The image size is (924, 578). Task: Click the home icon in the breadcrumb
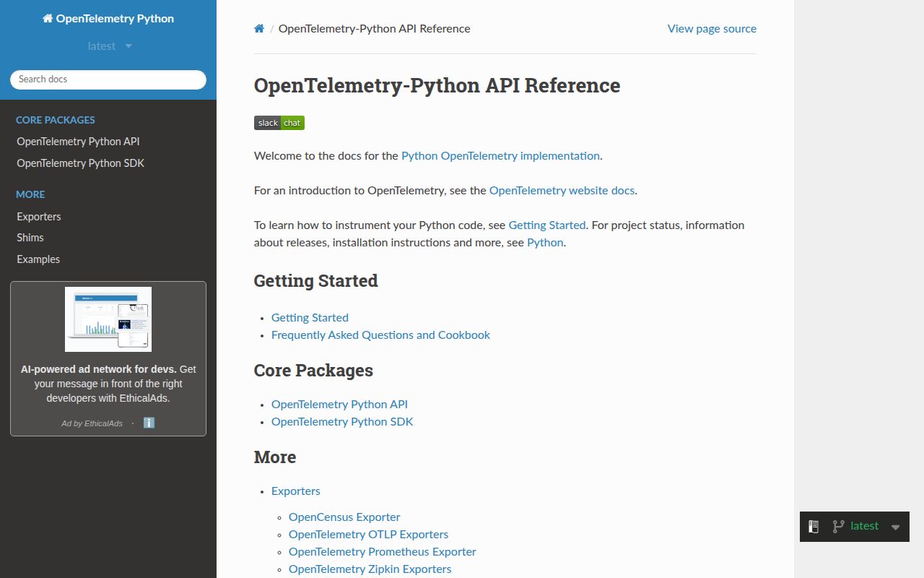point(259,29)
